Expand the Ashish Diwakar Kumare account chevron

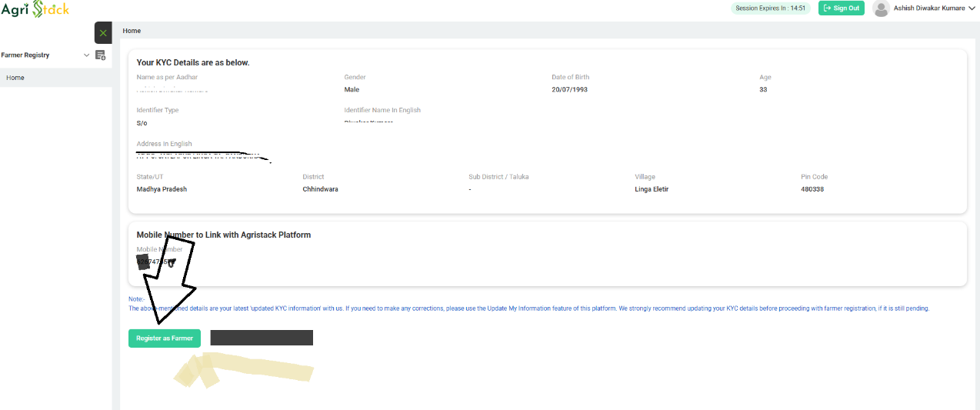coord(972,8)
